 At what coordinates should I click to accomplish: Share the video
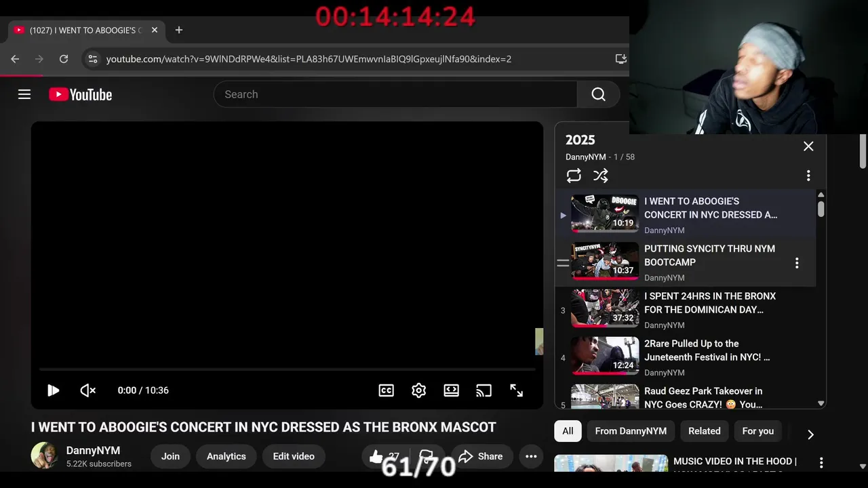481,456
